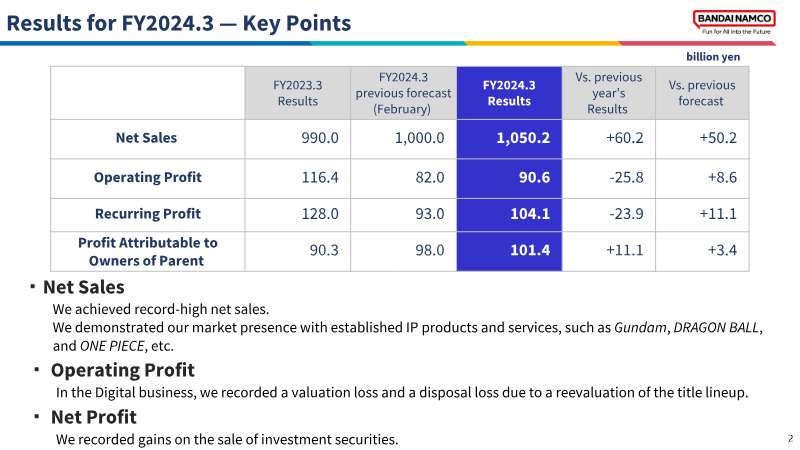Click the slide page number 2
800x450 pixels.
(x=790, y=438)
